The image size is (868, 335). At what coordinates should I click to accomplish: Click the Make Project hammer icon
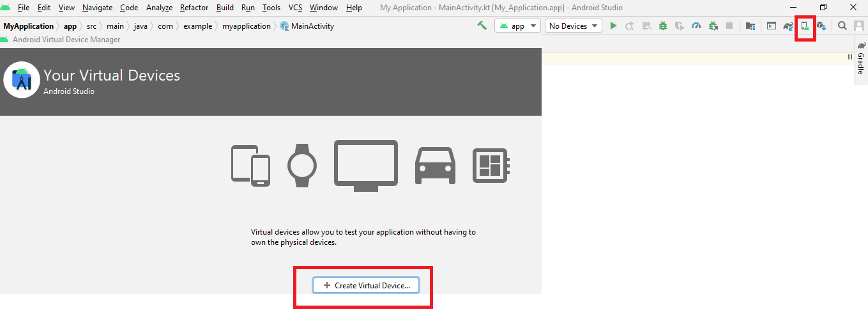point(482,26)
